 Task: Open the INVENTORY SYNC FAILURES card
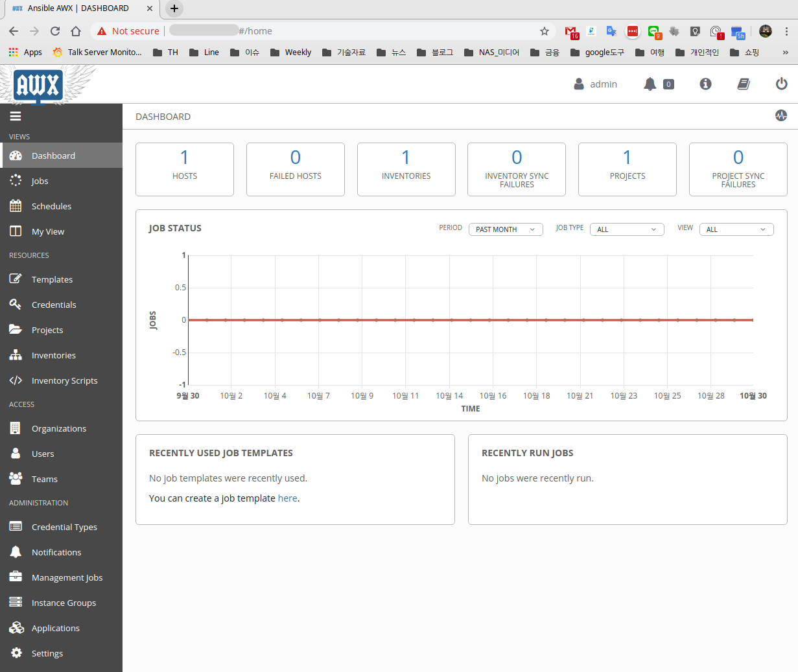517,169
